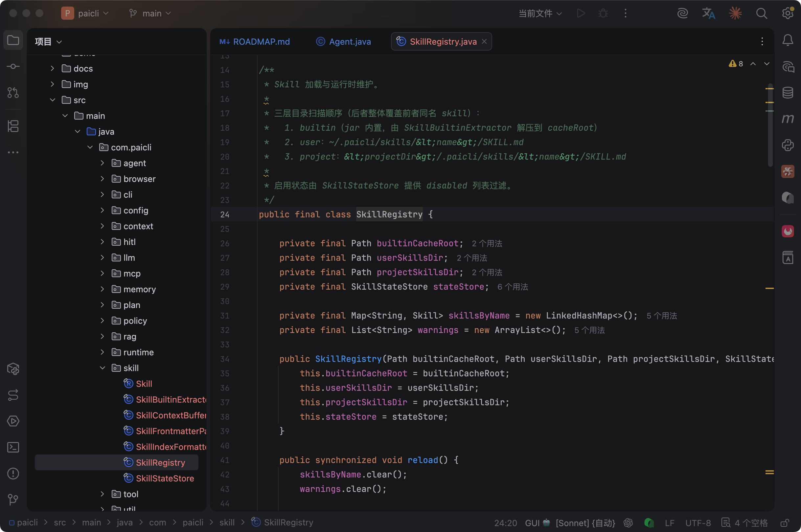The height and width of the screenshot is (532, 801).
Task: Open the 当前文件 run configuration dropdown
Action: pyautogui.click(x=540, y=13)
